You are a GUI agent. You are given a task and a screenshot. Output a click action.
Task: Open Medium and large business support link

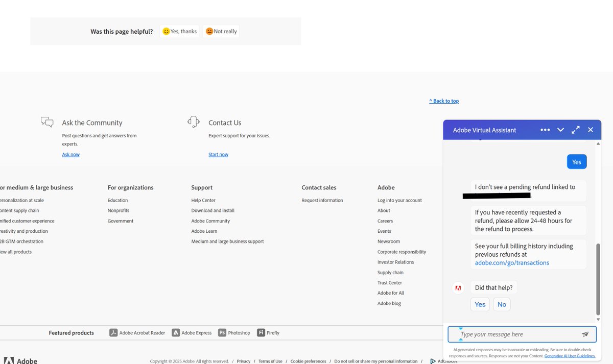coord(227,241)
